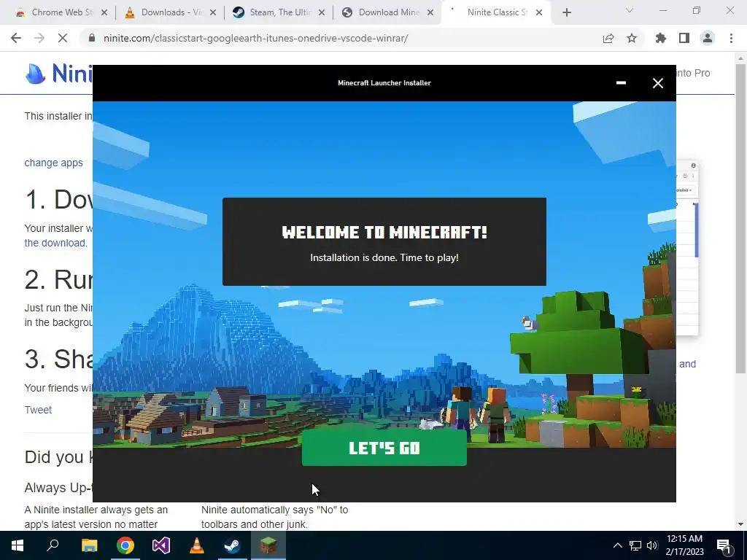747x560 pixels.
Task: Open Steam from the taskbar
Action: tap(233, 545)
